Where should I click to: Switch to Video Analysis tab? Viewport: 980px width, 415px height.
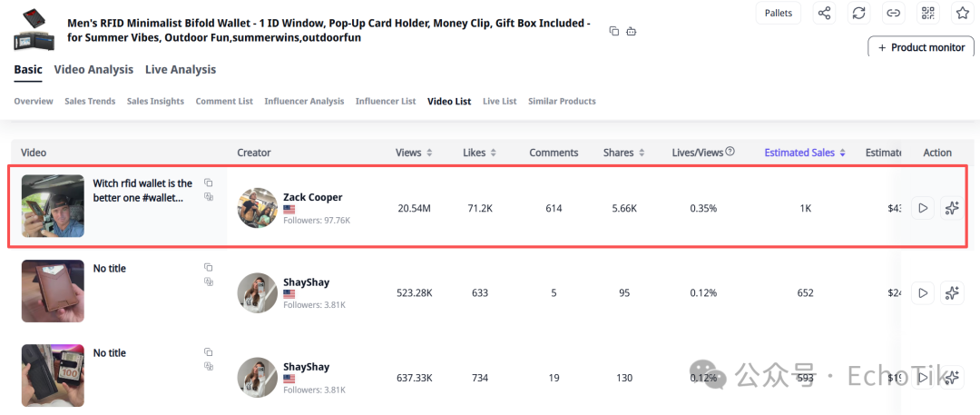[93, 70]
